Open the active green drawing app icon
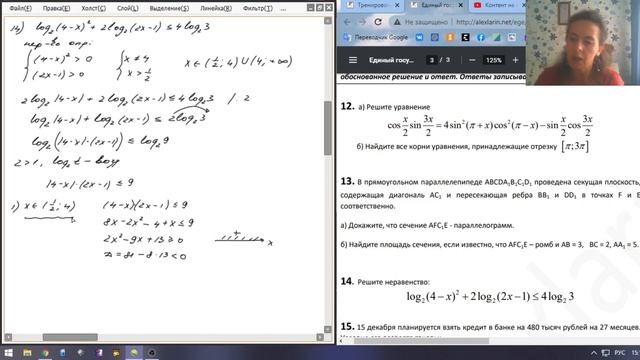Screen dimensions: 640x360 (134, 353)
